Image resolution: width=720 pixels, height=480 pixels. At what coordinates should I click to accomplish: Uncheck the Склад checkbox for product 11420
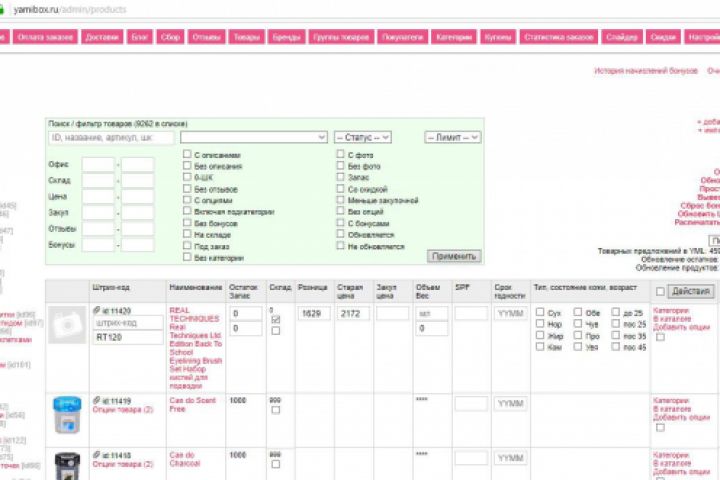[276, 319]
